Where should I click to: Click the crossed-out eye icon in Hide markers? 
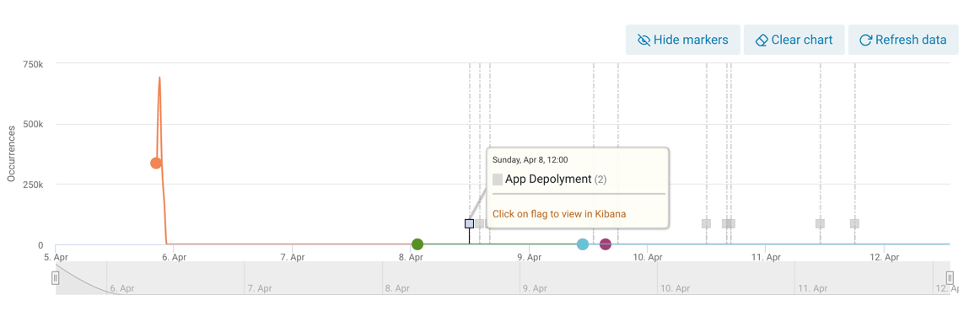coord(643,40)
